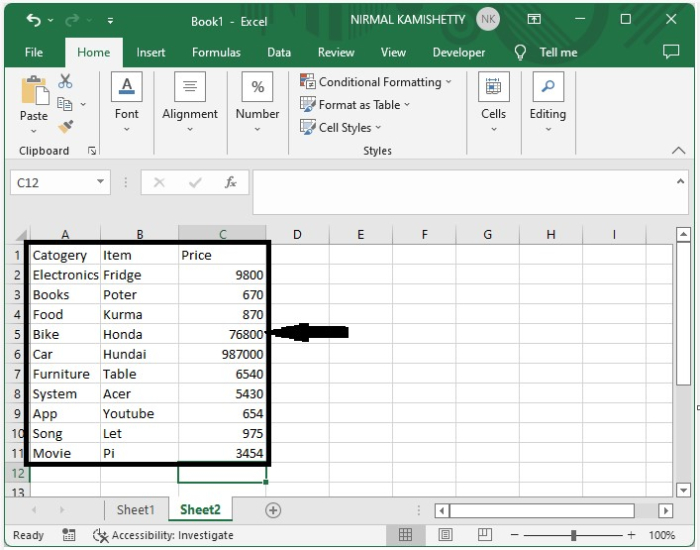Expand the Editing group button

pos(548,103)
